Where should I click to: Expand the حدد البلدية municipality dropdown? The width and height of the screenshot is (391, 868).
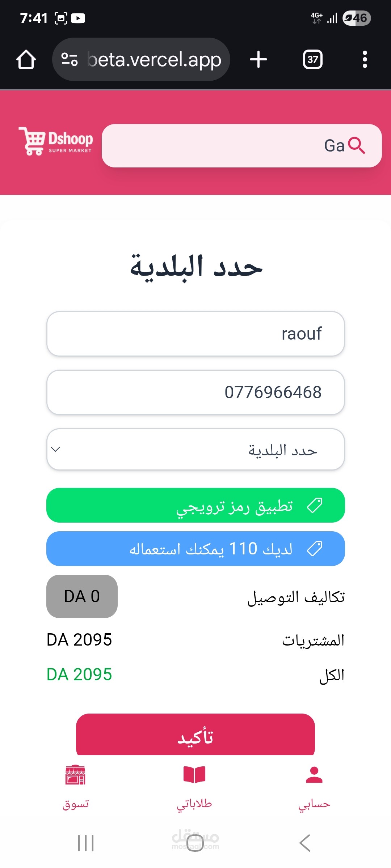195,450
